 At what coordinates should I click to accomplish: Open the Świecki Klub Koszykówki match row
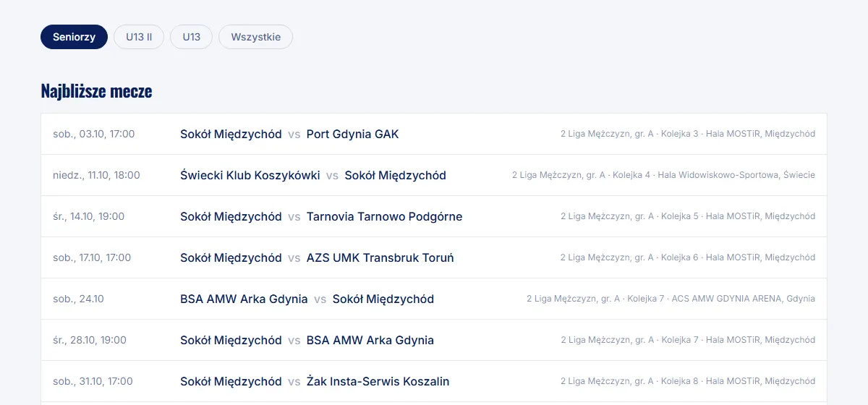click(434, 175)
